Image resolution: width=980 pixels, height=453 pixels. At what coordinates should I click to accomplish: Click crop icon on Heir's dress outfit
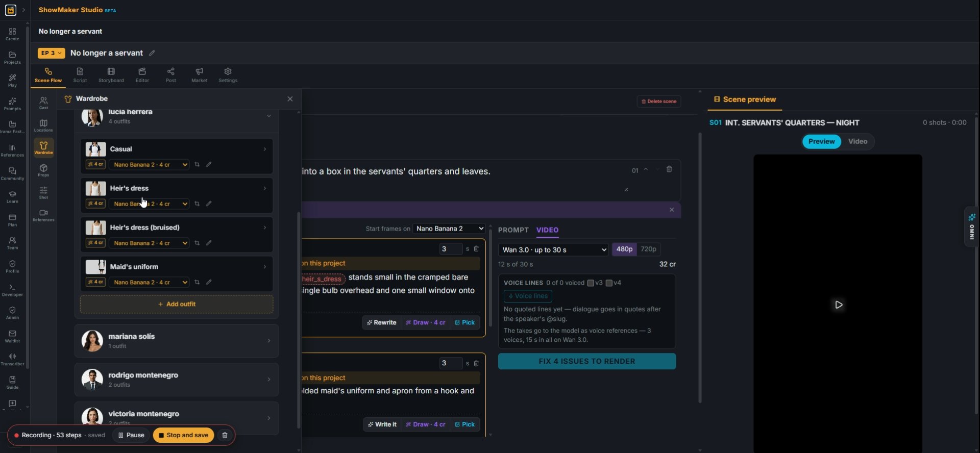(x=197, y=204)
